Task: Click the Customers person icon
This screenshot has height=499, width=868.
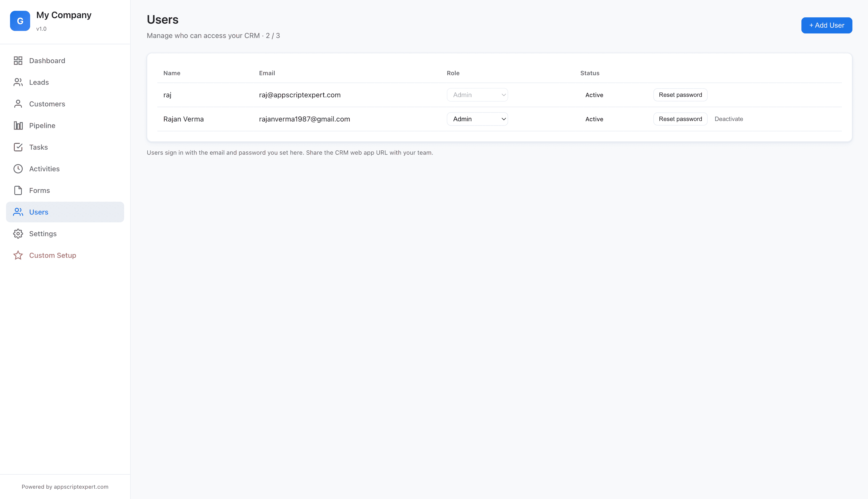Action: coord(18,104)
